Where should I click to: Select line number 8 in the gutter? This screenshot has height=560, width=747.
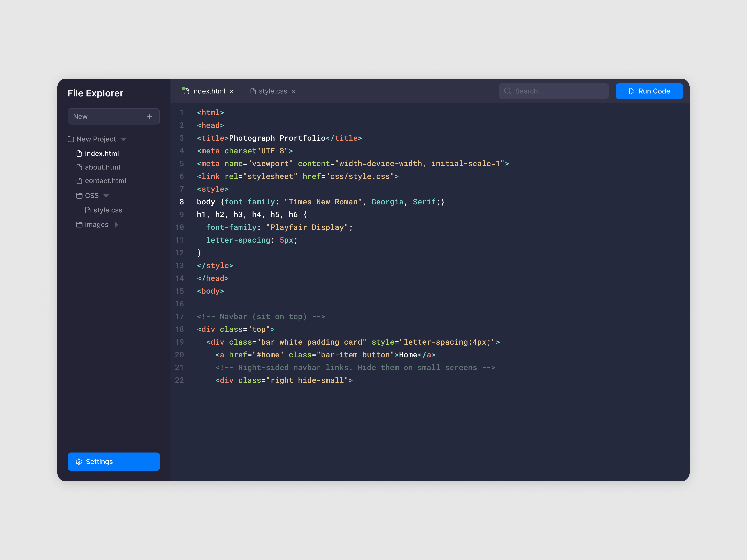(182, 202)
